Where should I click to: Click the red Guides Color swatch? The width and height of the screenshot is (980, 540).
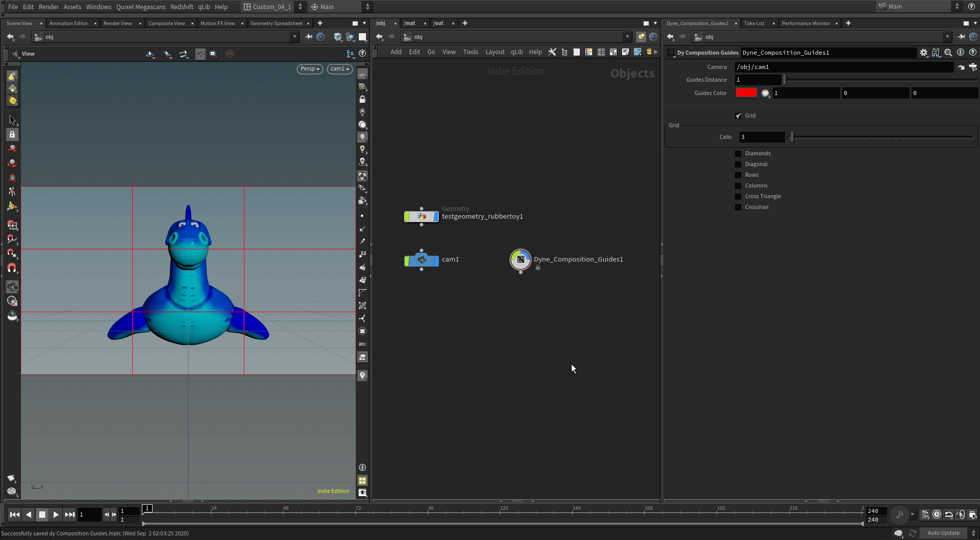pyautogui.click(x=746, y=93)
